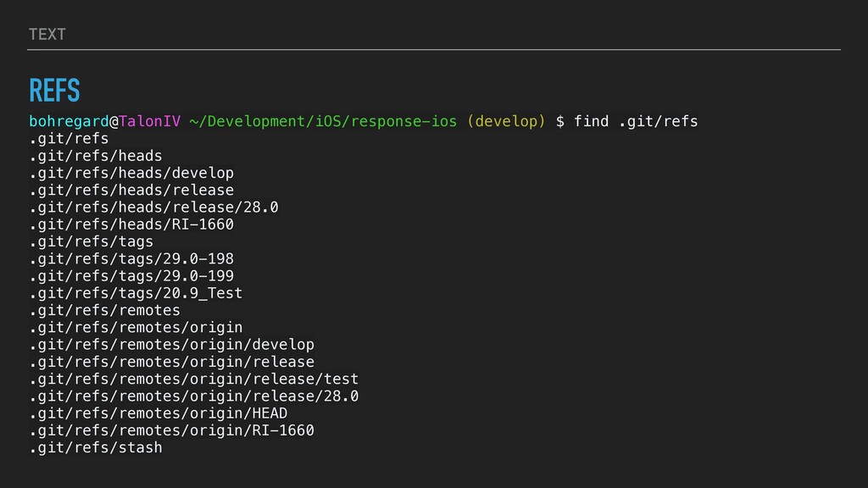The image size is (868, 488).
Task: Select the .git/refs/remotes/origin/HEAD line
Action: pos(158,413)
